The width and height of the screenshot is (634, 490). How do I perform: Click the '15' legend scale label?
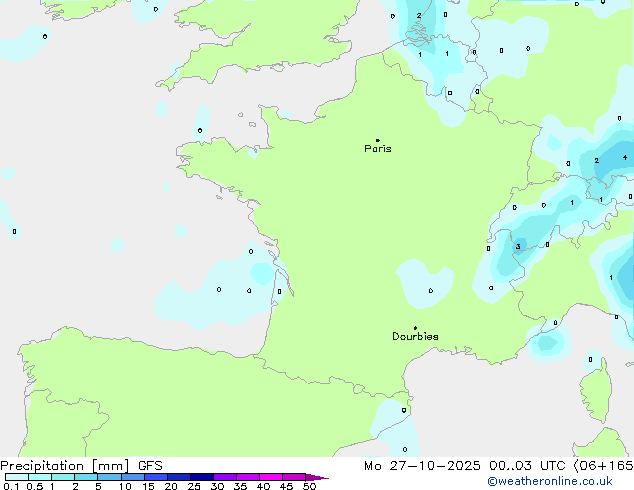[x=148, y=486]
